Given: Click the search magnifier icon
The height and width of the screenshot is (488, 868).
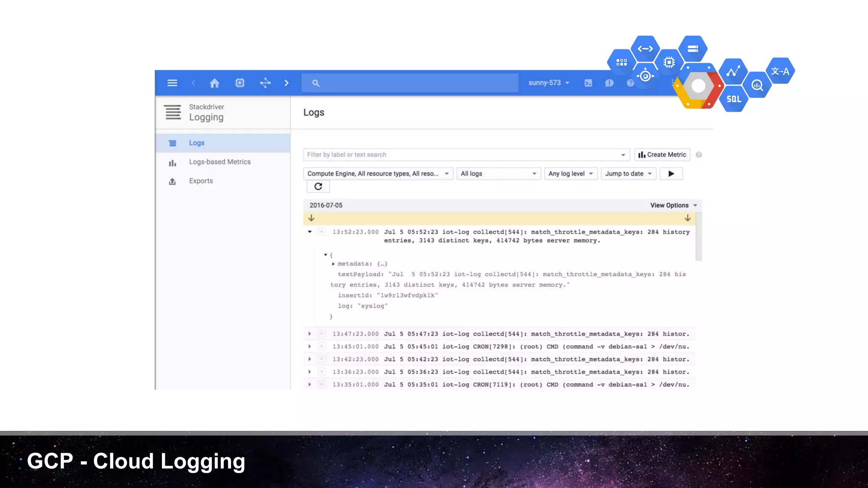Looking at the screenshot, I should [x=316, y=83].
